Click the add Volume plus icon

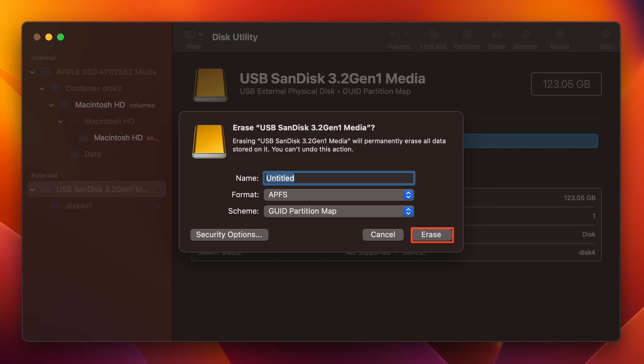click(x=392, y=34)
